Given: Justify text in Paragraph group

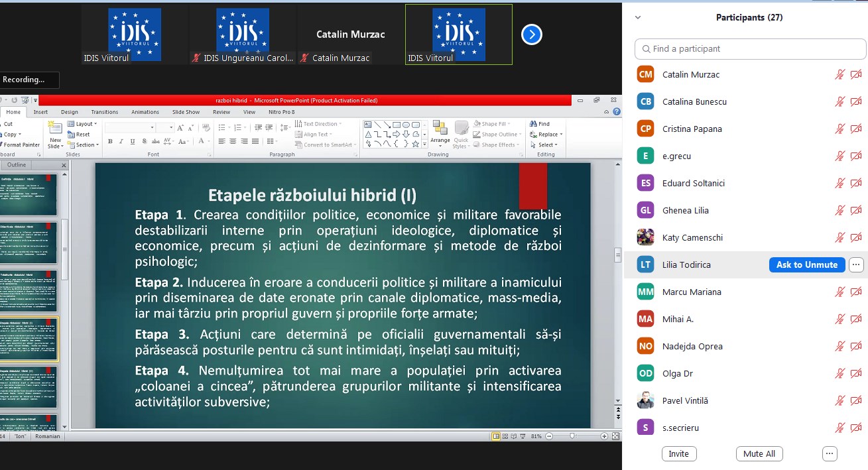Looking at the screenshot, I should click(x=255, y=141).
